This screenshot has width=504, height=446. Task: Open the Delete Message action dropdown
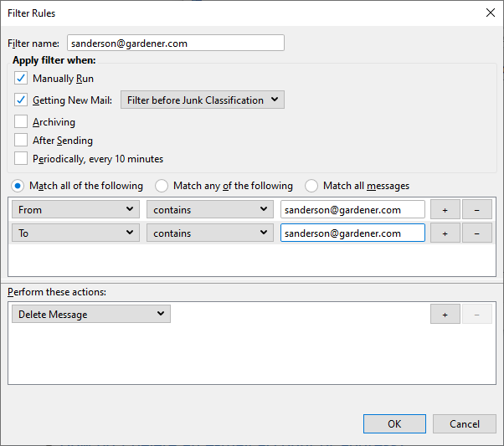91,315
